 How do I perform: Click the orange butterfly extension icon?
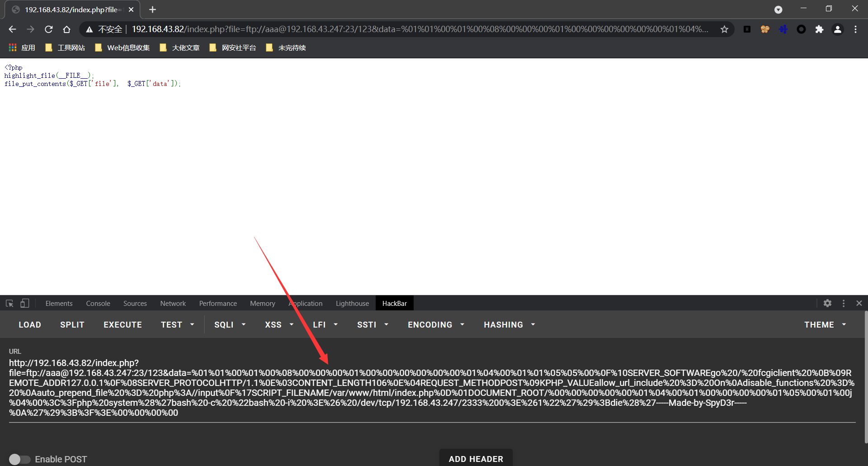(765, 29)
